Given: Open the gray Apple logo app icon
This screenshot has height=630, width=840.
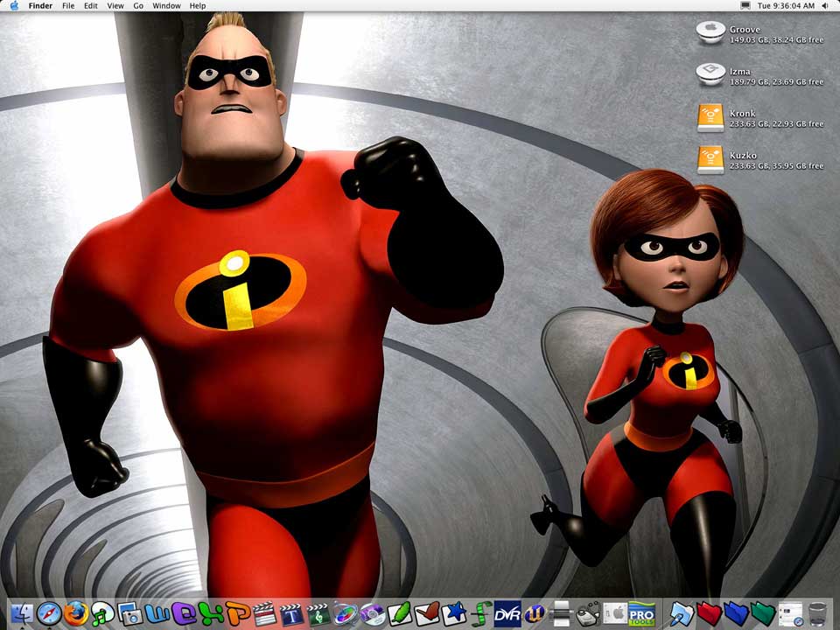Looking at the screenshot, I should point(615,613).
